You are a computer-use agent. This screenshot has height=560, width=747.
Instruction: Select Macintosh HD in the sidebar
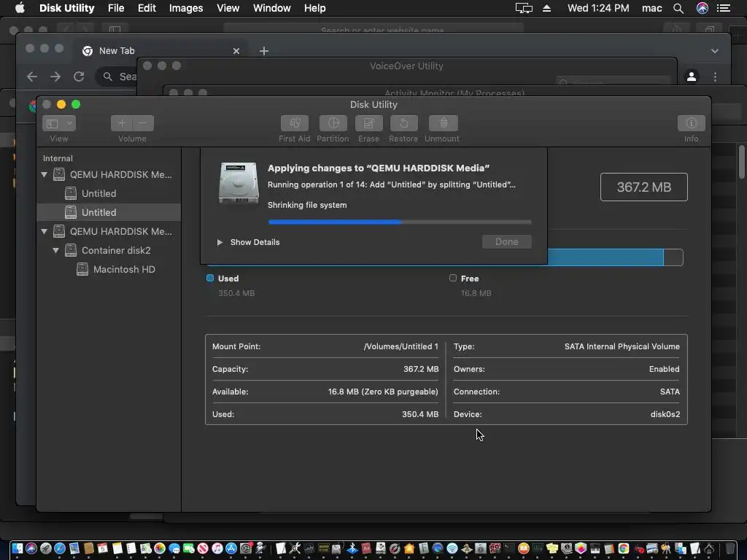tap(109, 270)
